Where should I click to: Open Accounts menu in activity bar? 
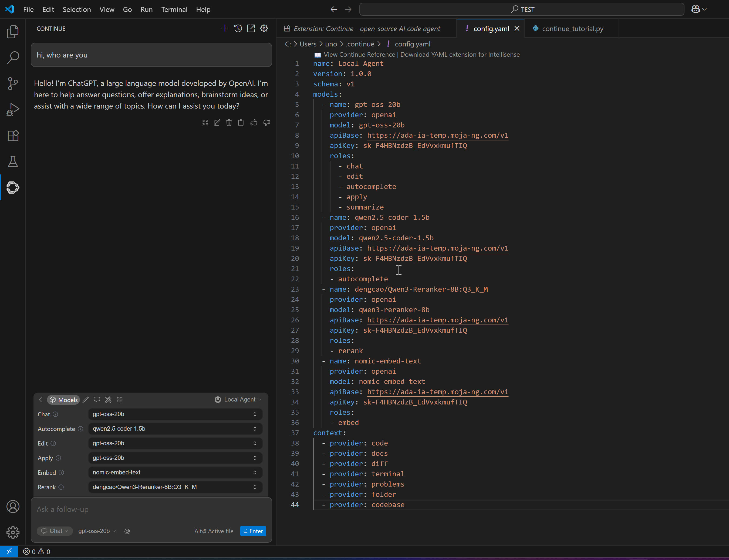click(13, 506)
